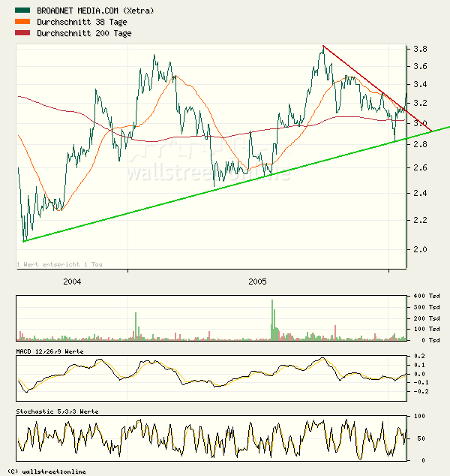Click the lower-left start of green trendline

24,241
